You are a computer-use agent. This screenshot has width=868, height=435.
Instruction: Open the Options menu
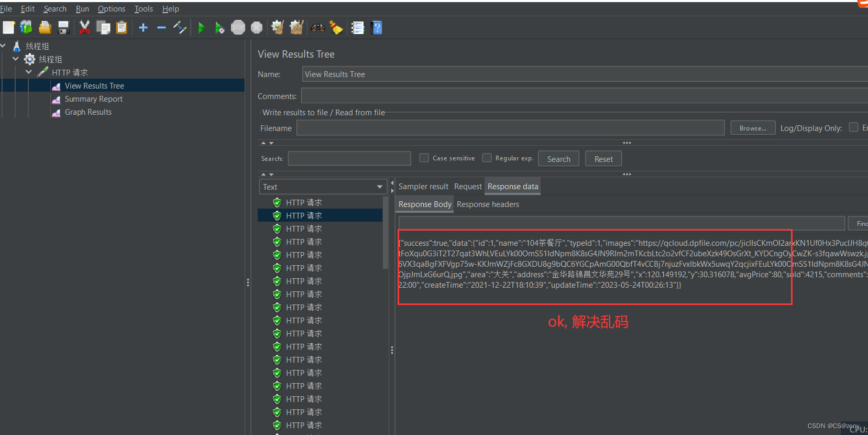(x=112, y=9)
